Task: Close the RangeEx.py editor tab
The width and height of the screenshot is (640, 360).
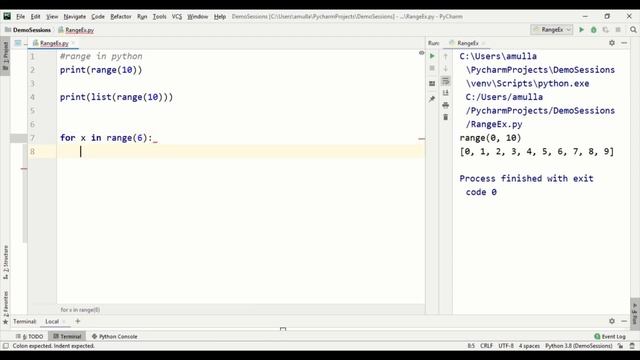Action: tap(73, 43)
